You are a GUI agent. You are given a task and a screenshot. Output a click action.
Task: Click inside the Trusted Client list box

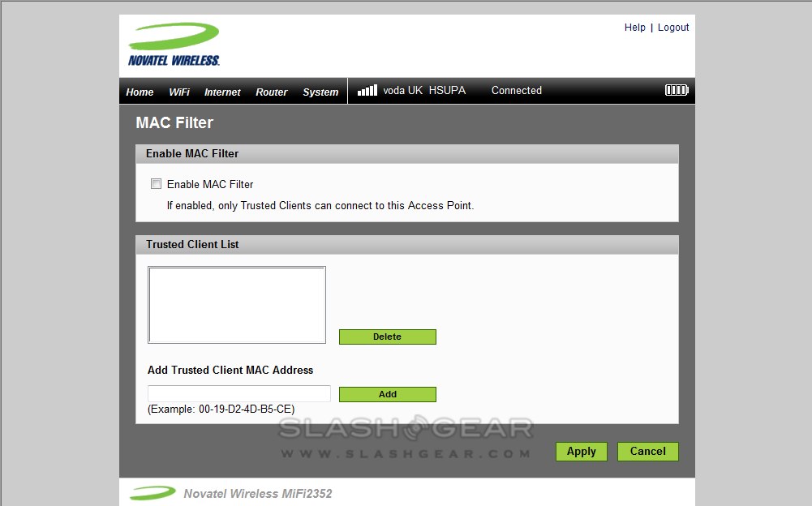237,305
